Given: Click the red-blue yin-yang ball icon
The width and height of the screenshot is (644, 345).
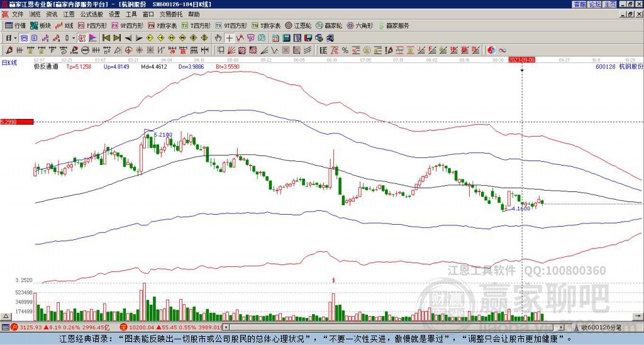Looking at the screenshot, I should click(492, 50).
